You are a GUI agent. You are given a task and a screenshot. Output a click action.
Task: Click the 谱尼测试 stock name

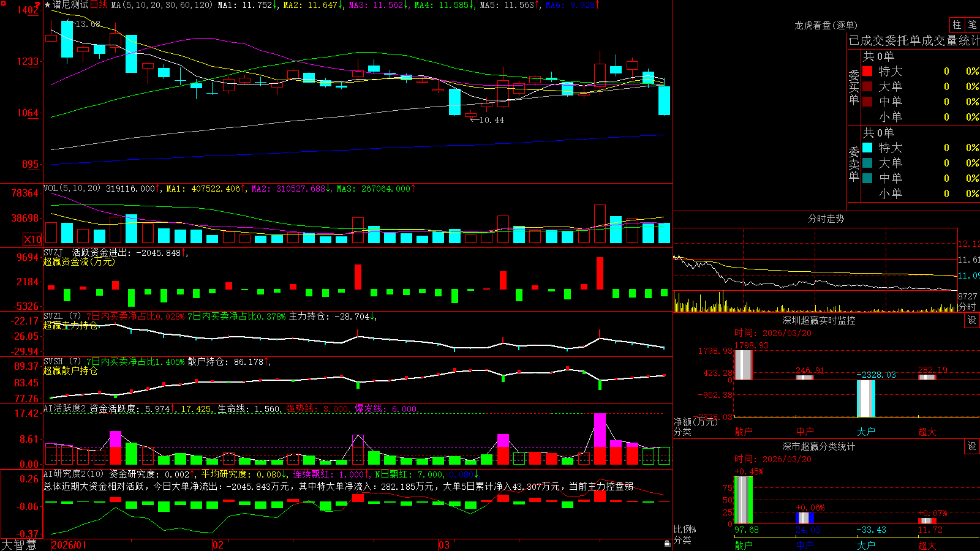coord(70,5)
